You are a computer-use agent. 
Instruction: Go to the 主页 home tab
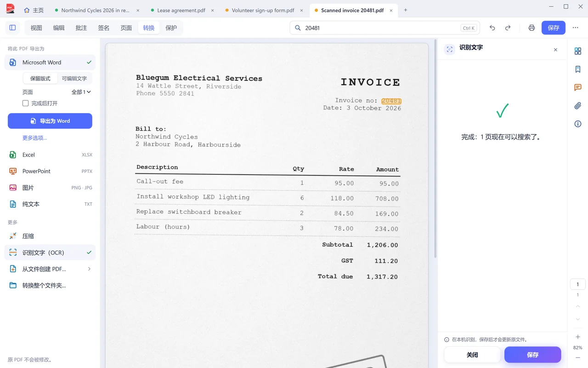pos(34,10)
